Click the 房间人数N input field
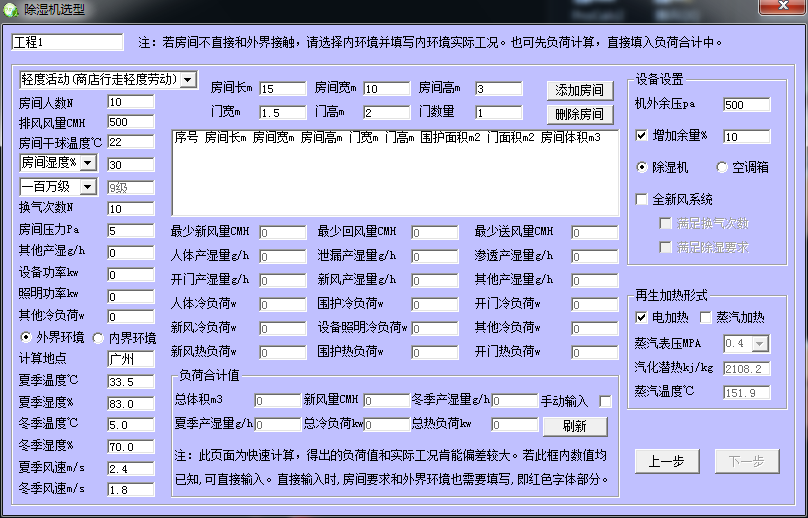Image resolution: width=808 pixels, height=518 pixels. click(131, 102)
